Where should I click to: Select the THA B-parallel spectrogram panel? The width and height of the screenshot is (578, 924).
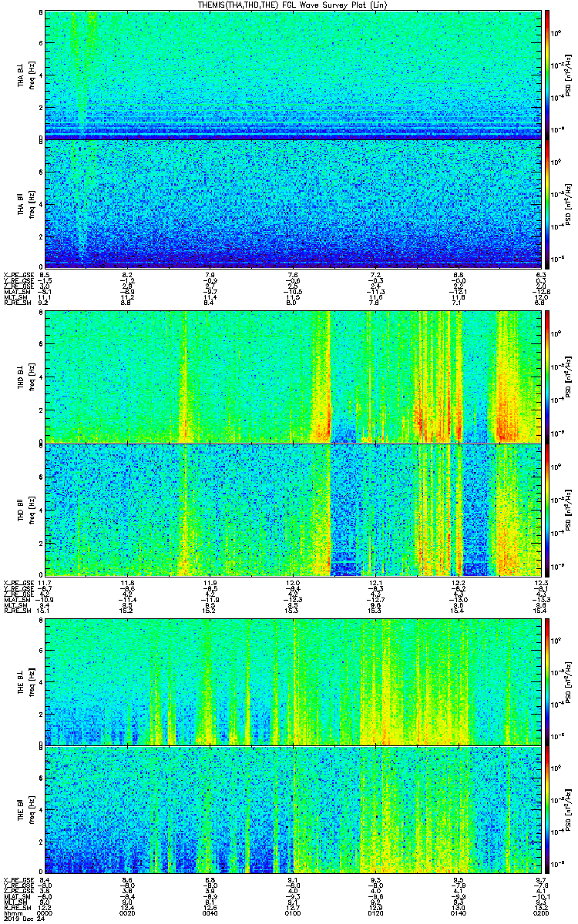point(292,203)
